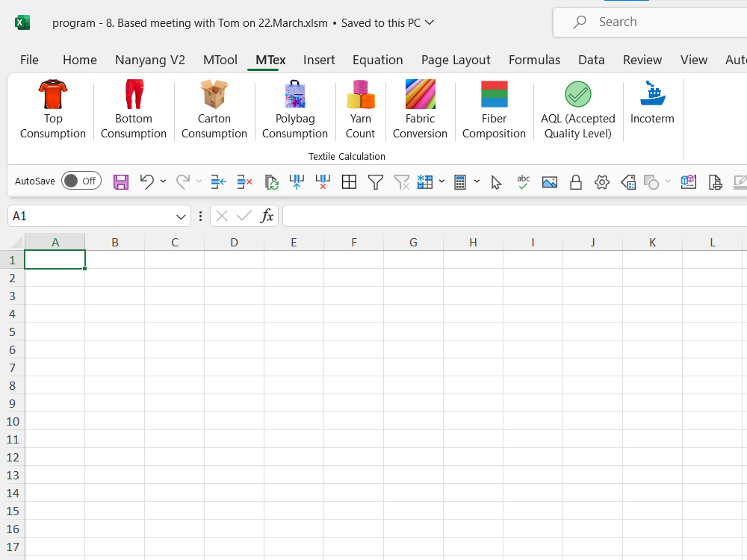Switch to the MTool tab
The image size is (747, 560).
[x=220, y=60]
